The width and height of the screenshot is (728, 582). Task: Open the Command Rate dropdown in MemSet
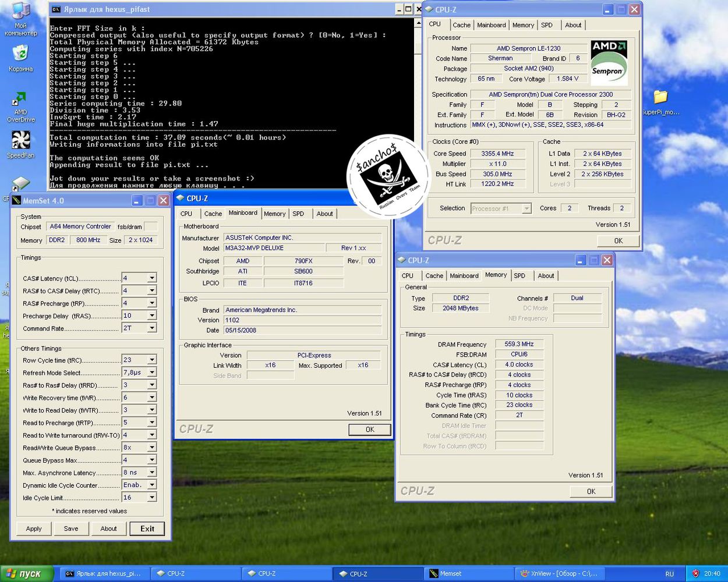pos(151,328)
